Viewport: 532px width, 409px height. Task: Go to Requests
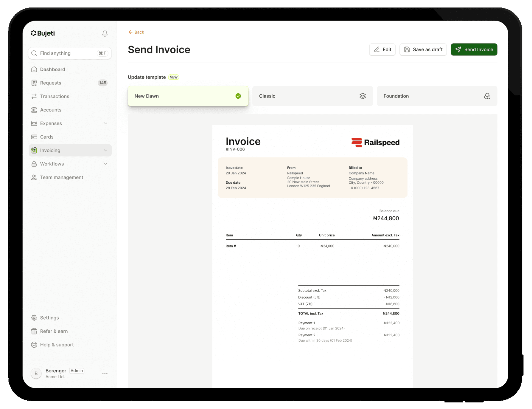(70, 83)
